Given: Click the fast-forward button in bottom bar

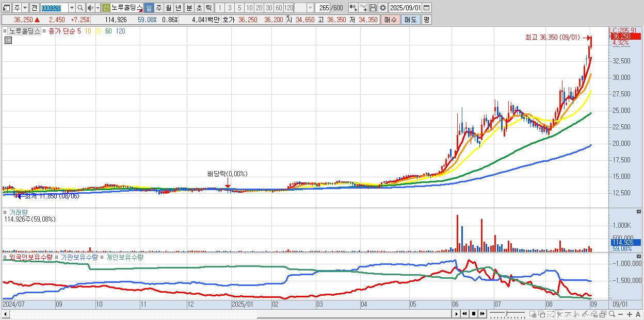Looking at the screenshot, I should (x=482, y=314).
